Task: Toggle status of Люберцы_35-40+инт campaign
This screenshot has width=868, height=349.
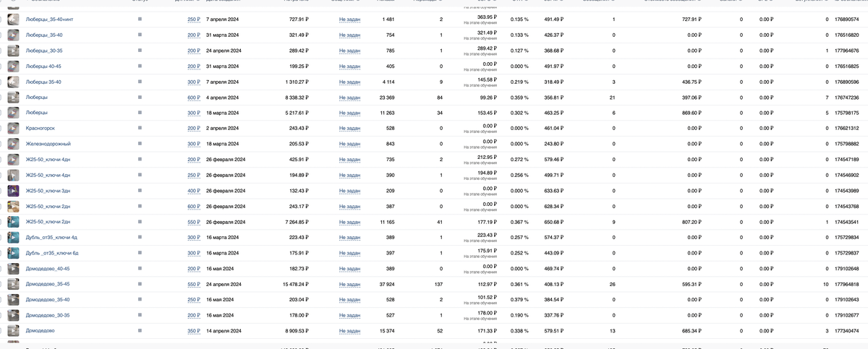Action: 140,20
